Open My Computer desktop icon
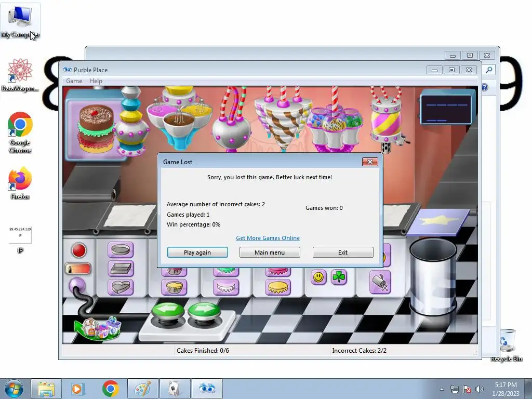This screenshot has width=532, height=399. [20, 21]
